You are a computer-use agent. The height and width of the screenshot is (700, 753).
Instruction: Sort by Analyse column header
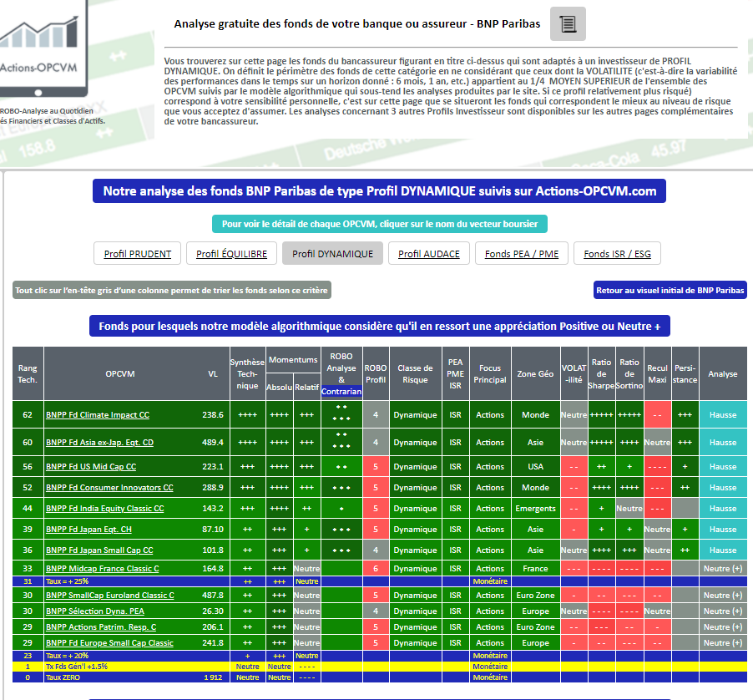tap(723, 373)
